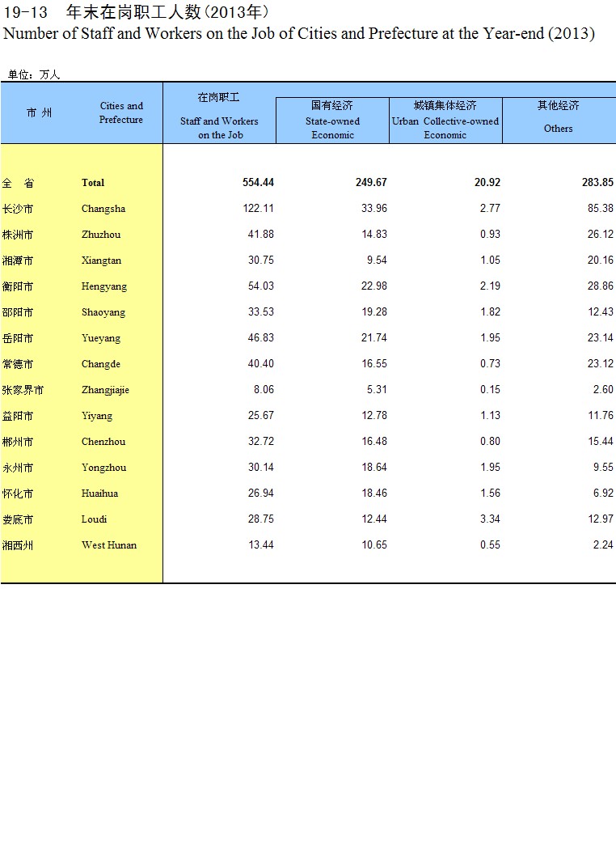The width and height of the screenshot is (616, 843).
Task: Click the Chinese label '长沙市'
Action: click(17, 209)
